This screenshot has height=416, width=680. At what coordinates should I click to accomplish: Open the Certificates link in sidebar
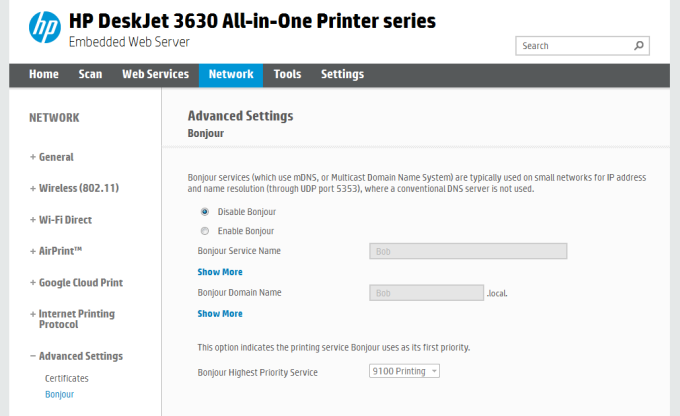[67, 378]
